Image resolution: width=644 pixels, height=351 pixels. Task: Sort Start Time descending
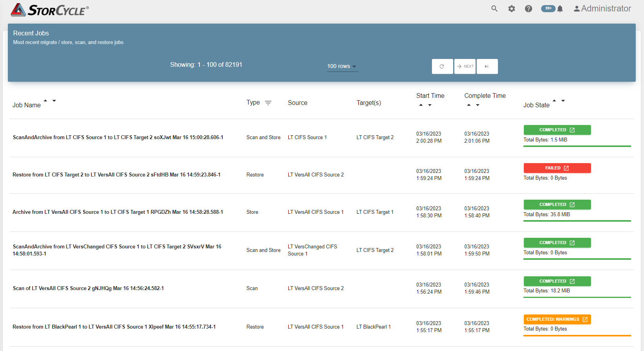430,105
